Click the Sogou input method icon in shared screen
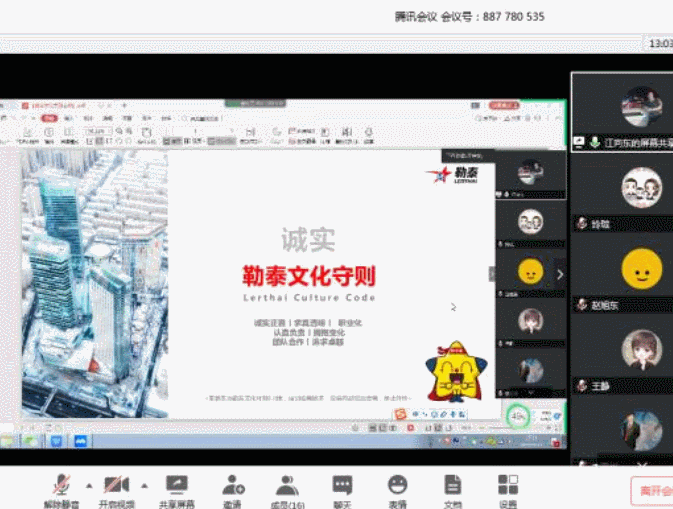Viewport: 673px width, 509px height. tap(400, 414)
